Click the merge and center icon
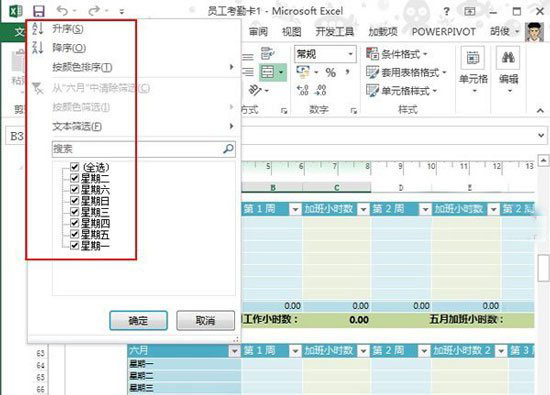Viewport: 550px width, 395px height. click(267, 72)
